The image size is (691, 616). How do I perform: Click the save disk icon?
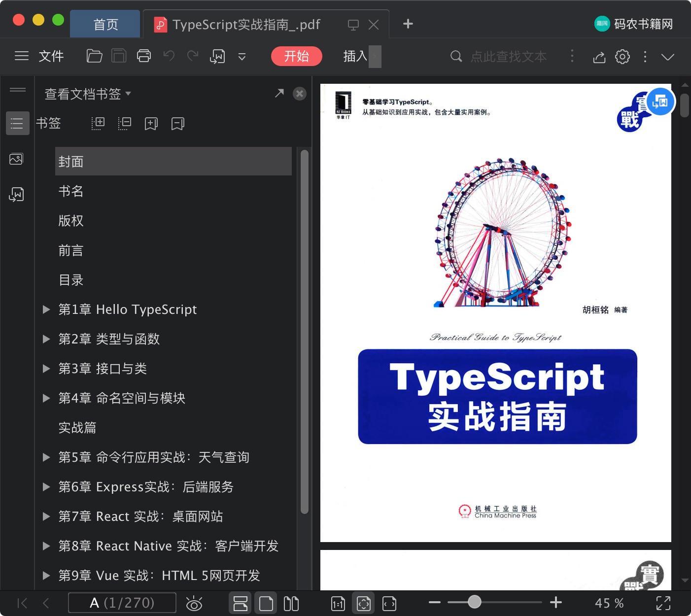point(119,56)
